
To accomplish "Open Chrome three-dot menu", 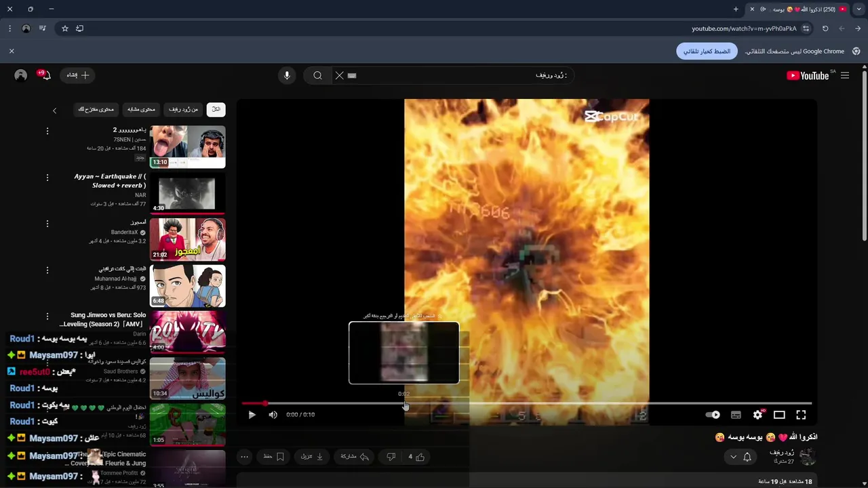I will (9, 28).
